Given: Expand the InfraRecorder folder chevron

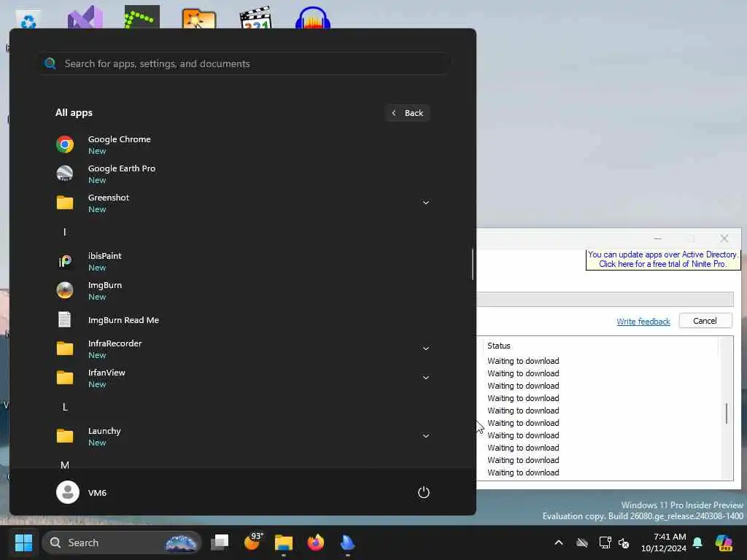Looking at the screenshot, I should click(x=426, y=349).
